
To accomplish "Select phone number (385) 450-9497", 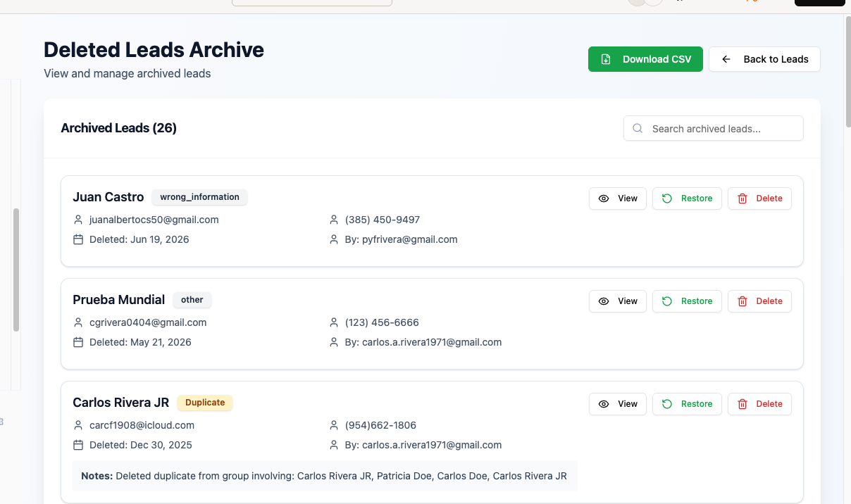I will coord(383,220).
